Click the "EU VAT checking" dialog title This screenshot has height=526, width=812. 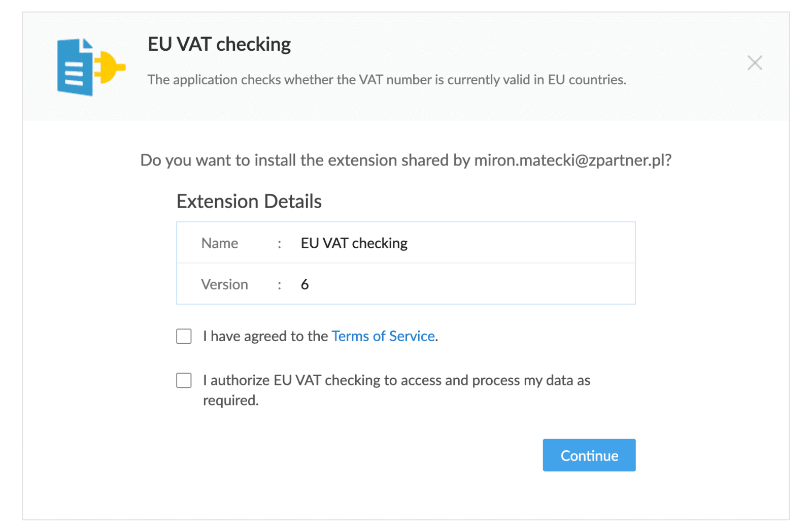click(x=219, y=45)
